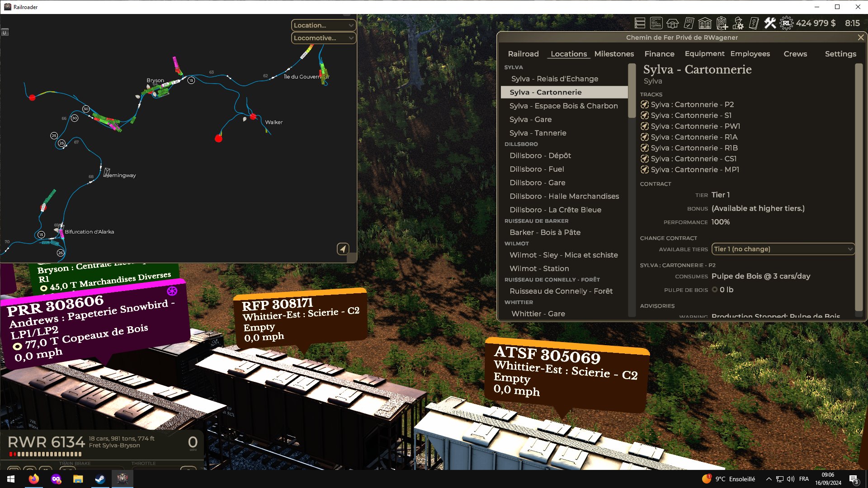Select Dillsboro - Halle Marchandises location
Image resolution: width=868 pixels, height=488 pixels.
564,196
